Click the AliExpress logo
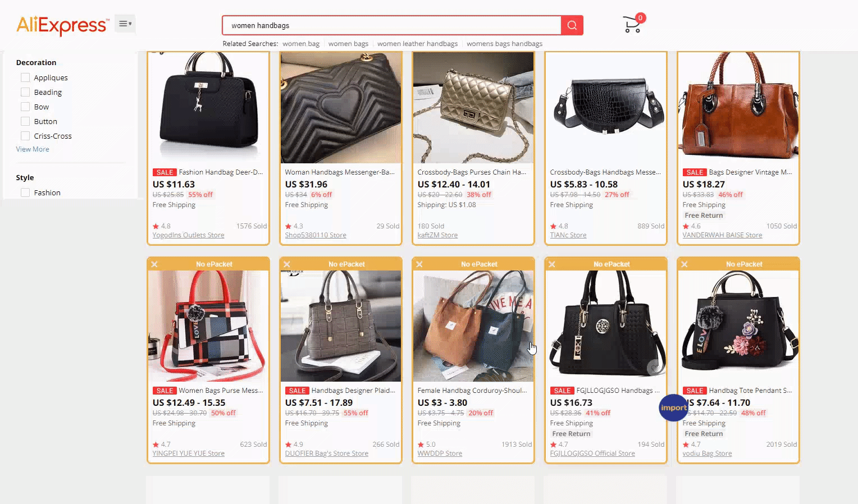Image resolution: width=858 pixels, height=504 pixels. [x=62, y=25]
